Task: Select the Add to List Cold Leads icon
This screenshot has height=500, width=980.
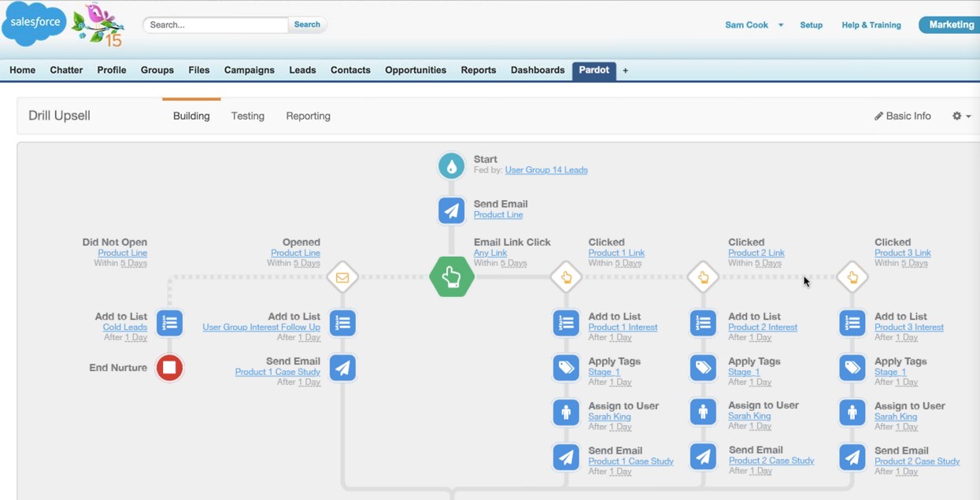Action: coord(169,323)
